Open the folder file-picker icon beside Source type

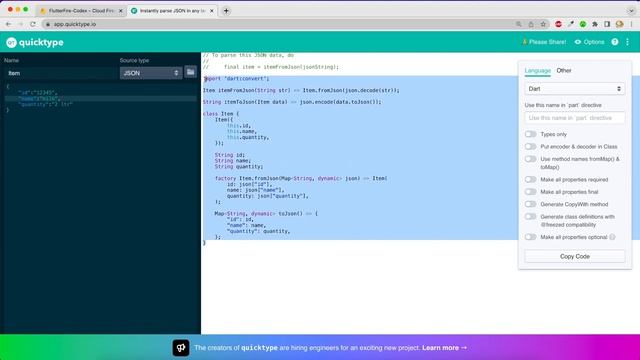191,72
